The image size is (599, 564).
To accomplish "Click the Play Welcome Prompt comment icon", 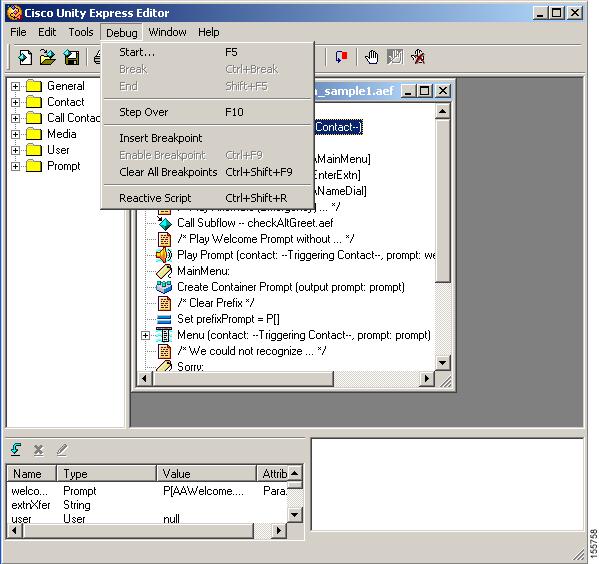I will pyautogui.click(x=165, y=239).
